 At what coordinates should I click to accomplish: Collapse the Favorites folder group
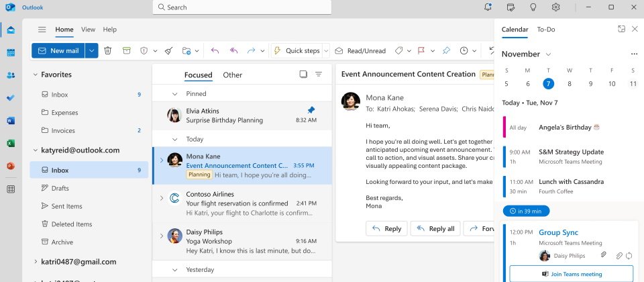click(35, 75)
